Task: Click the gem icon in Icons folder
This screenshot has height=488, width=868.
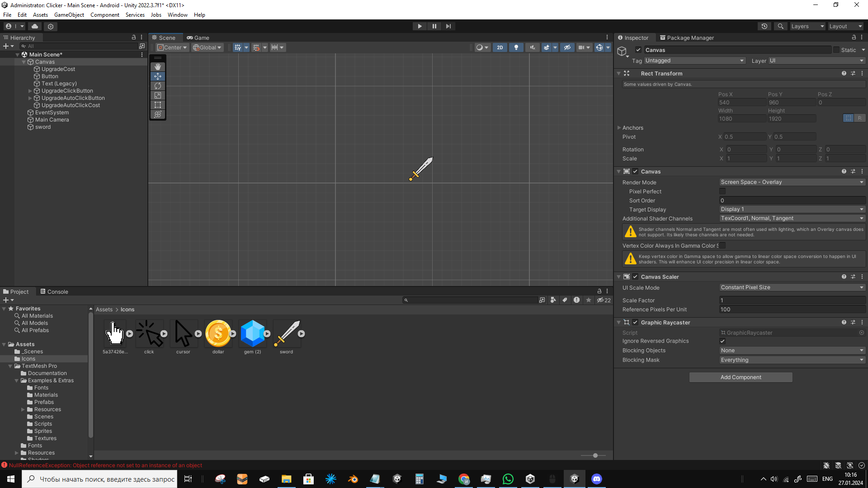Action: pyautogui.click(x=251, y=333)
